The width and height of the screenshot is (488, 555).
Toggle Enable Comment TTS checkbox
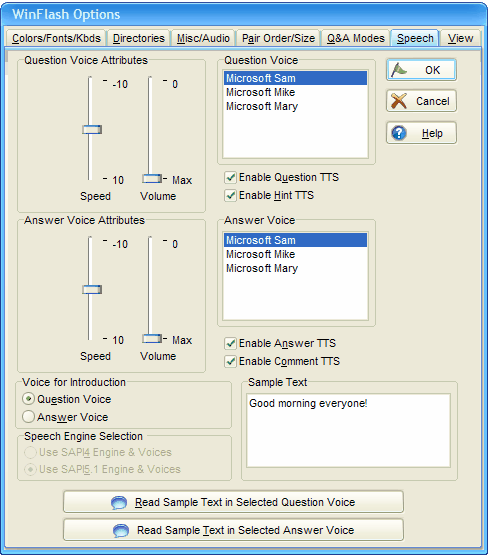coord(230,361)
